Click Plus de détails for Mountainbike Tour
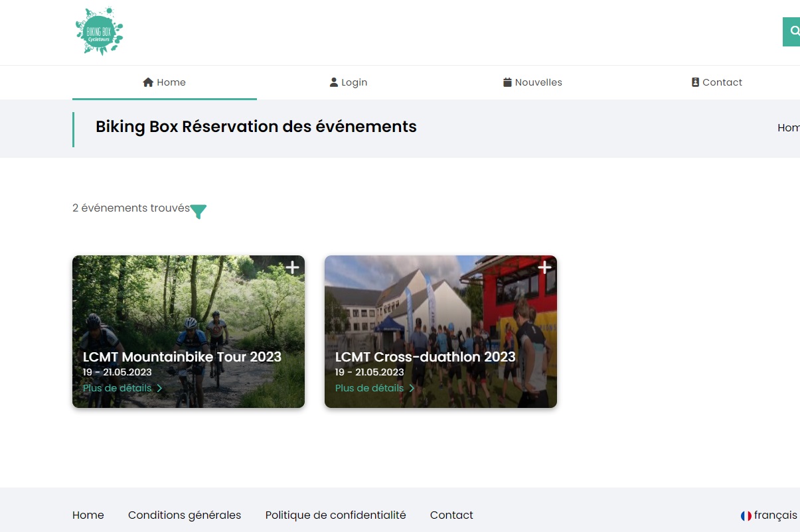 pos(123,388)
